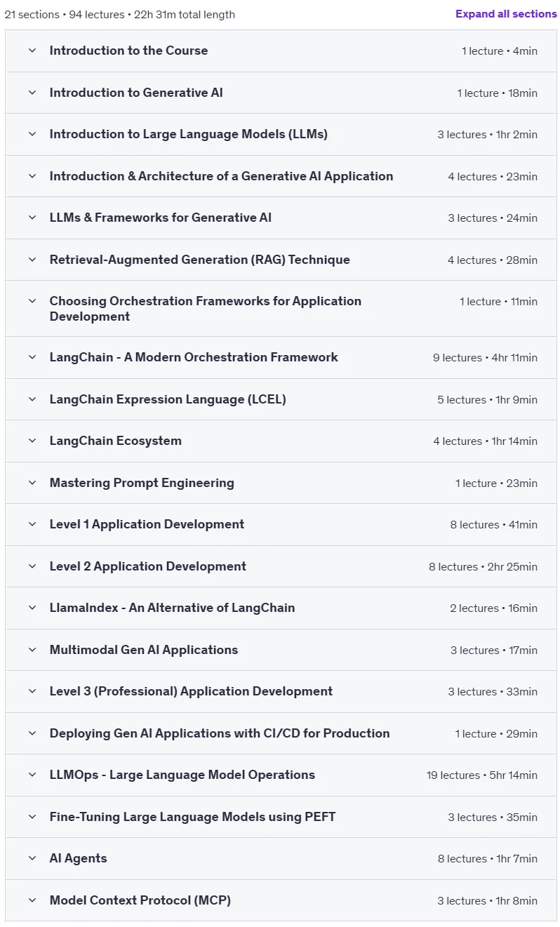
Task: Expand chevron beside Mastering Prompt Engineering
Action: point(32,483)
